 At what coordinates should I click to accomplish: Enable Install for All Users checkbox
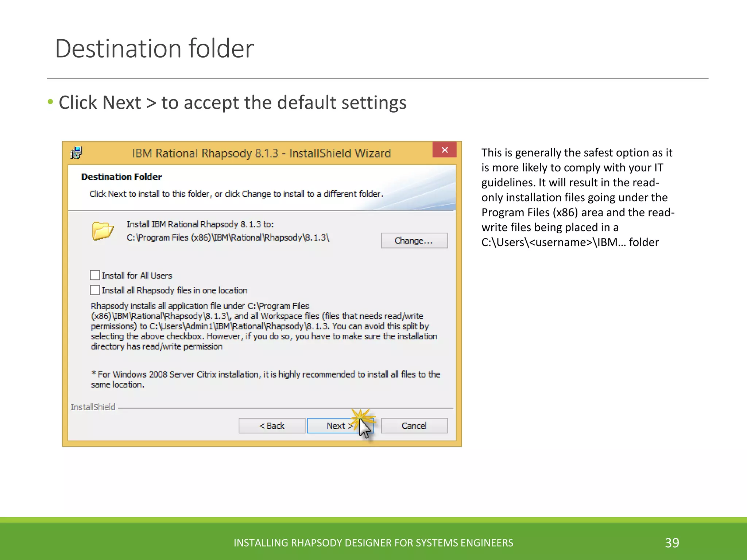pyautogui.click(x=95, y=275)
